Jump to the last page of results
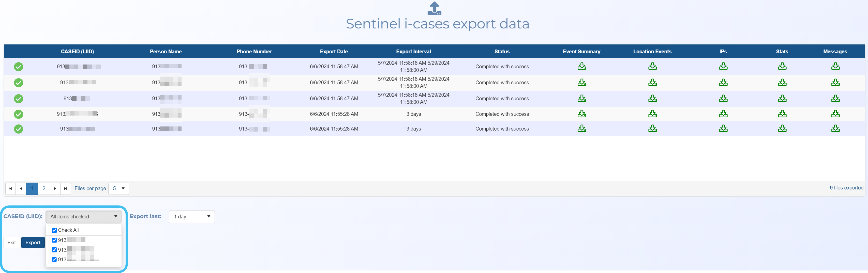 tap(65, 188)
